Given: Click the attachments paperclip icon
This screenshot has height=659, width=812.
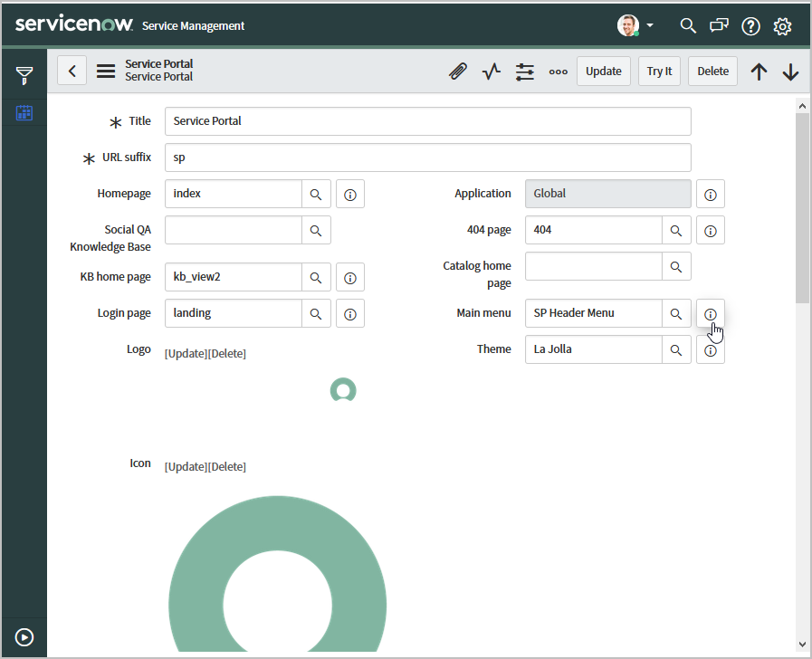Looking at the screenshot, I should click(x=458, y=72).
